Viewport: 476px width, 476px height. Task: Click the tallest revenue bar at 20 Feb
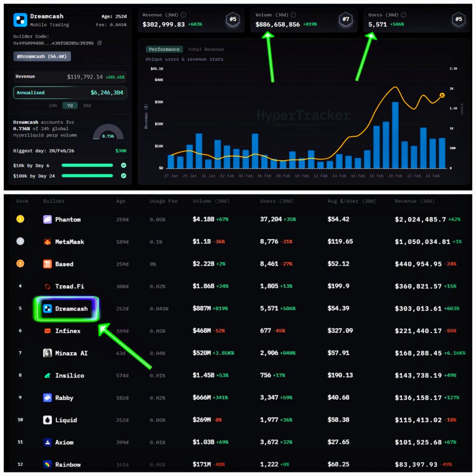pos(395,135)
